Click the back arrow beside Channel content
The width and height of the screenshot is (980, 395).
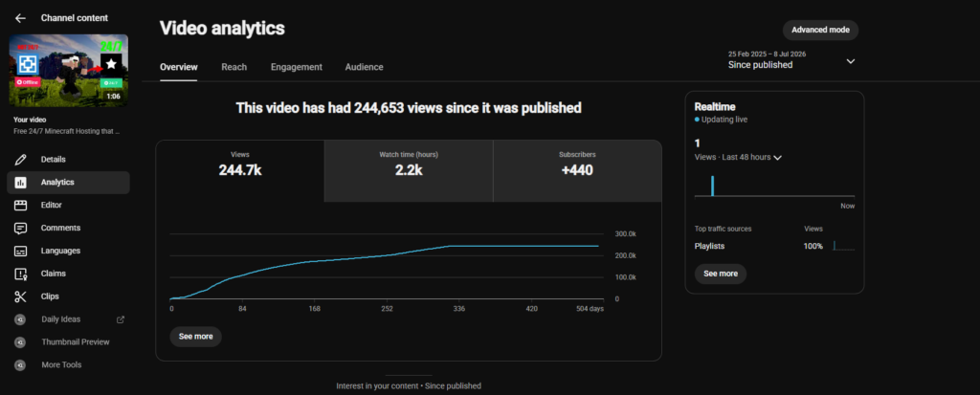tap(20, 18)
